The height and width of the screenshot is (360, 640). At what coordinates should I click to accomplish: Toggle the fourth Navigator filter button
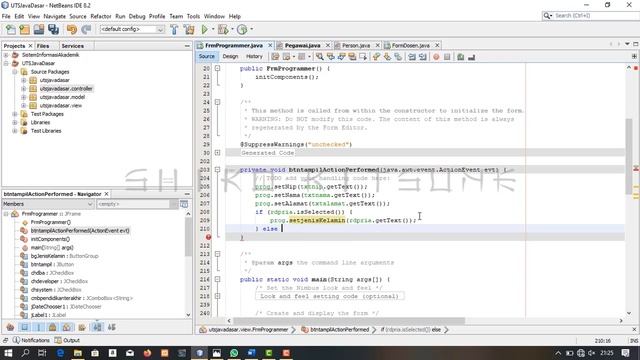click(53, 327)
